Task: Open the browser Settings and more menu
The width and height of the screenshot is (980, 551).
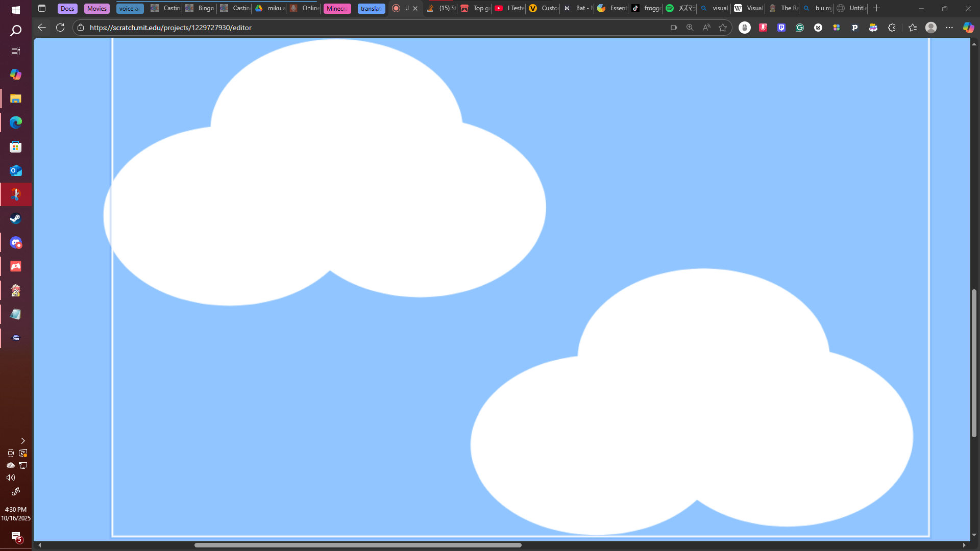Action: pos(949,28)
